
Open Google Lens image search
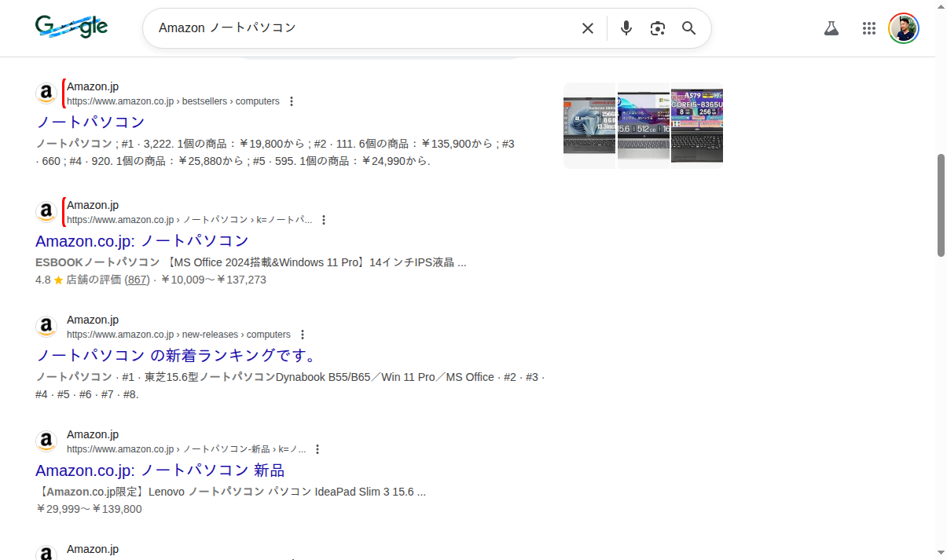tap(657, 27)
